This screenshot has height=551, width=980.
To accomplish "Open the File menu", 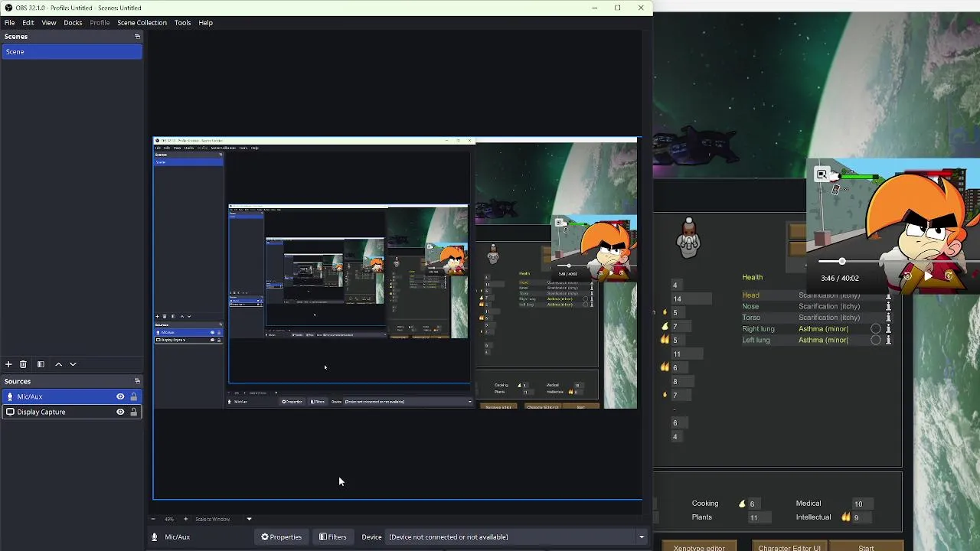I will 9,22.
